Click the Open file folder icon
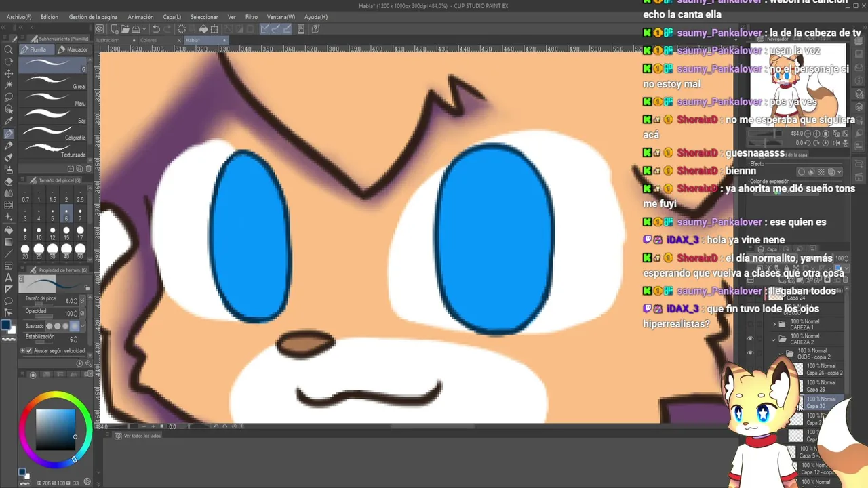The width and height of the screenshot is (868, 488). tap(125, 29)
